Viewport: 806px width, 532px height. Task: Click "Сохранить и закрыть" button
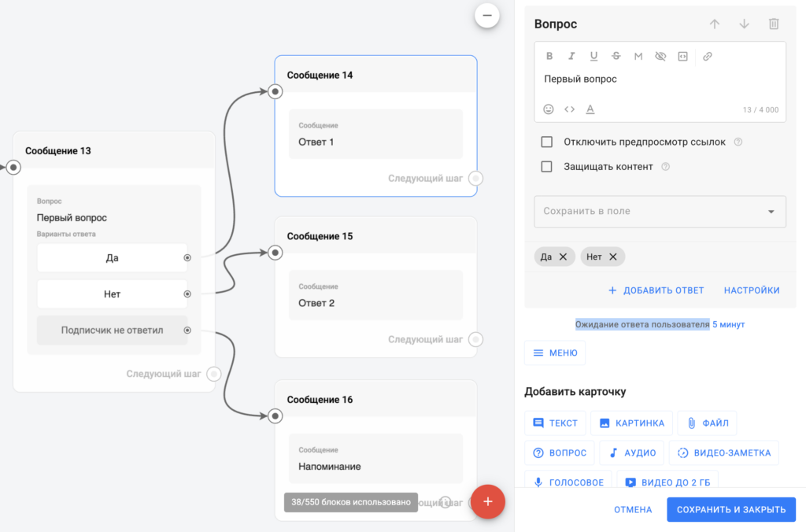(730, 509)
